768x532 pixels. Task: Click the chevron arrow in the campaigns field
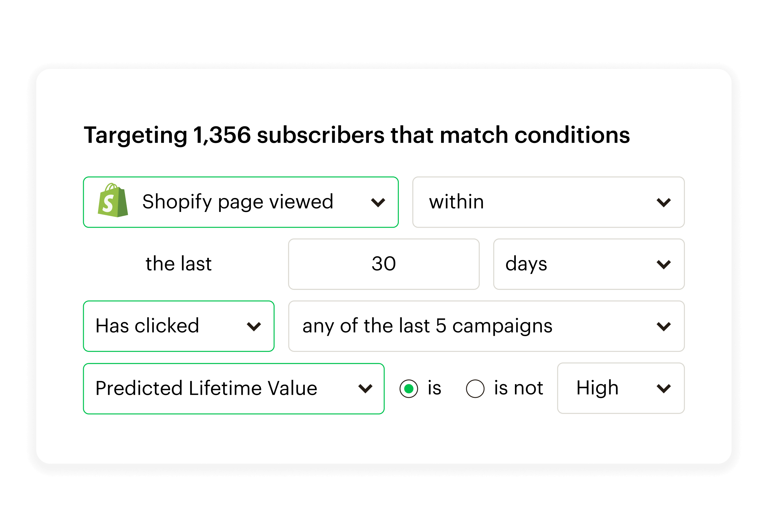[x=663, y=326]
